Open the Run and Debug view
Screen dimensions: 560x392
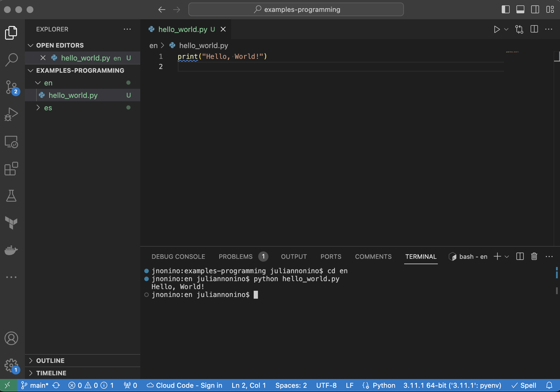11,114
